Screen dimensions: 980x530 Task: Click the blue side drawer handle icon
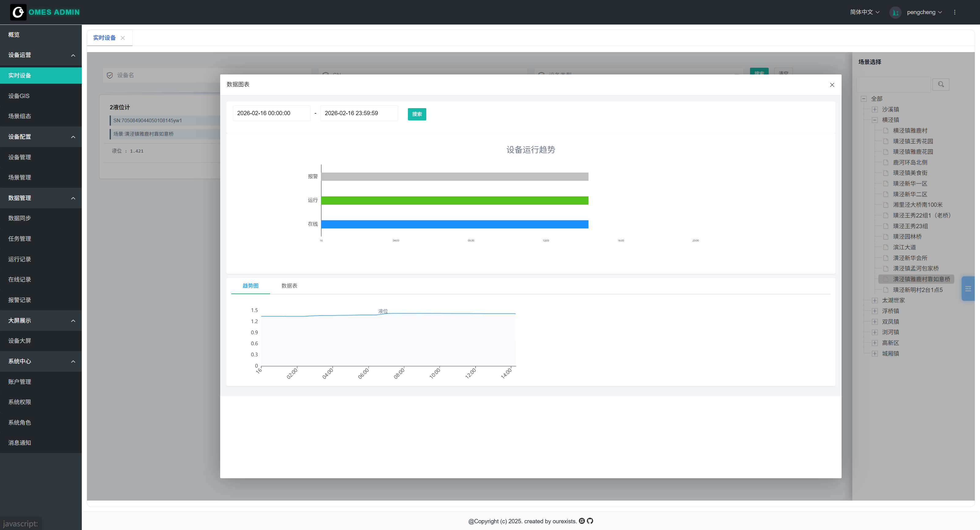(x=968, y=289)
